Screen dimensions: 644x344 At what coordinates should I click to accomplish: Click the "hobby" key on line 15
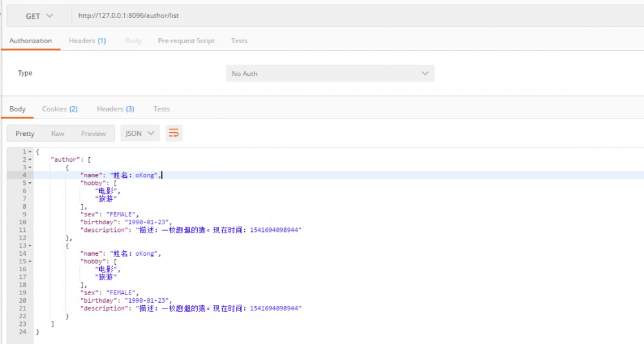click(93, 262)
